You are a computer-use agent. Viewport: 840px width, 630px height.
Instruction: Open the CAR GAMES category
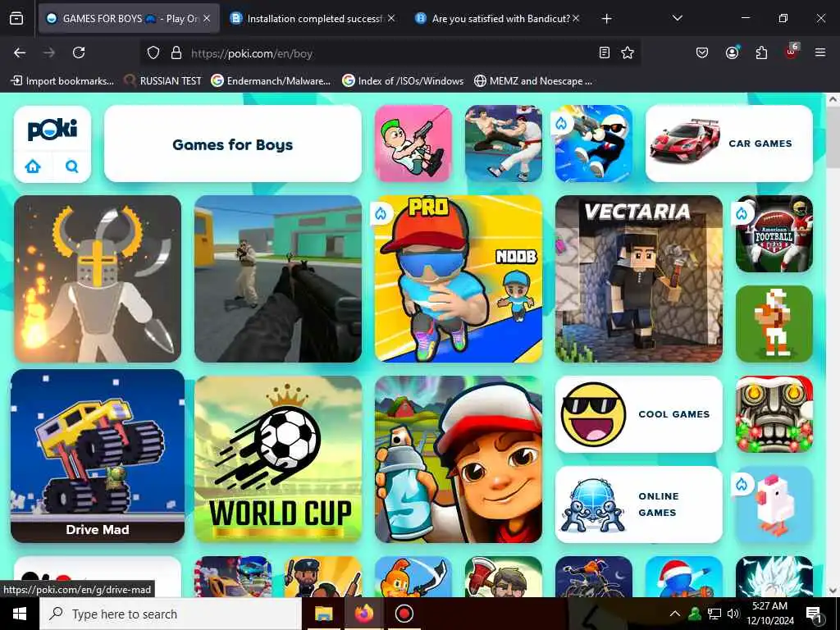pyautogui.click(x=729, y=144)
